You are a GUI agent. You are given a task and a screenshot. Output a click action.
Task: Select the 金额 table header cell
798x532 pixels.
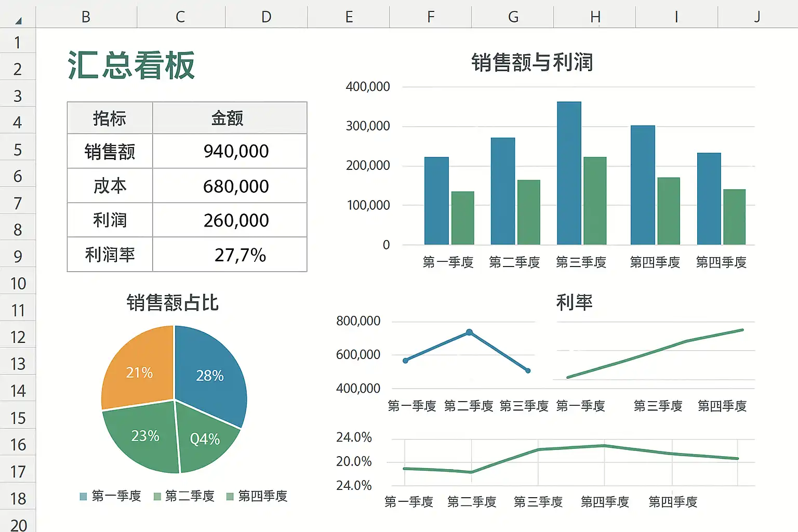tap(228, 118)
